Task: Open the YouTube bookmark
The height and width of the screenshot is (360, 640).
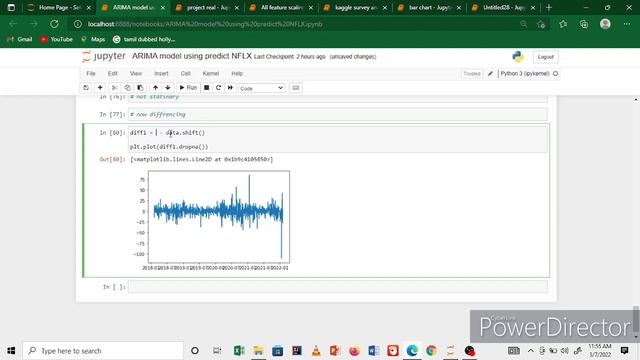Action: 56,39
